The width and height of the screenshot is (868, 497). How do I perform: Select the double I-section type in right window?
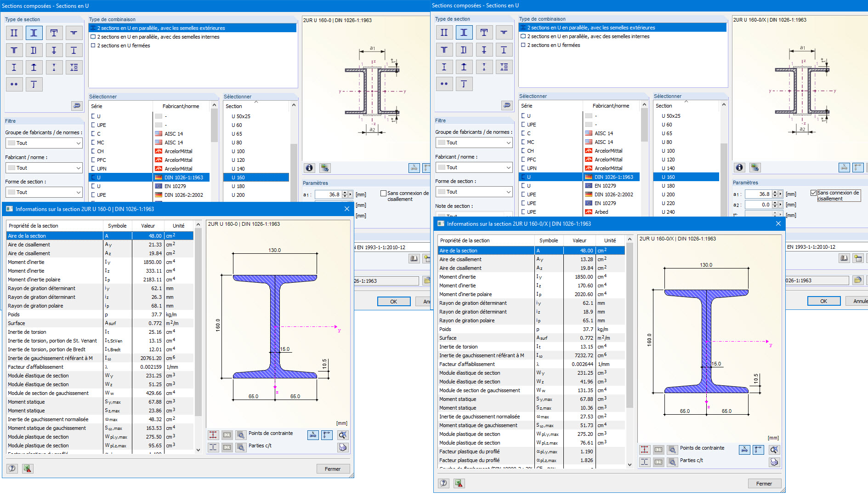point(444,33)
